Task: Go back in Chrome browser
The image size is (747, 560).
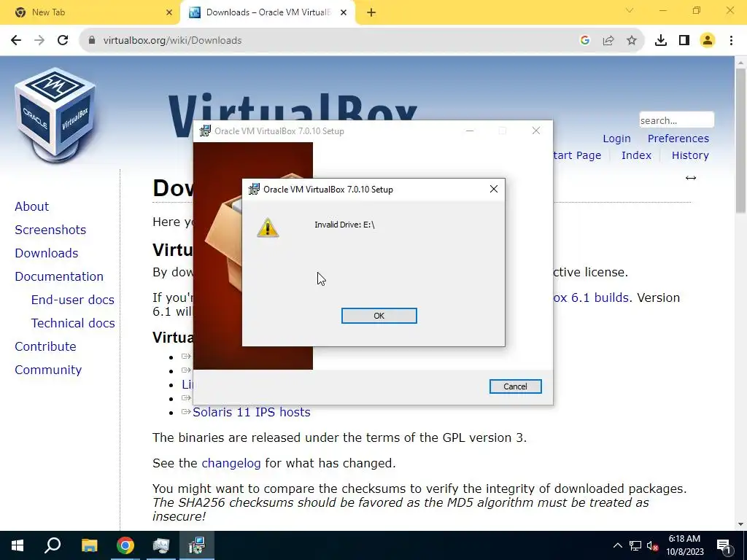Action: (x=16, y=41)
